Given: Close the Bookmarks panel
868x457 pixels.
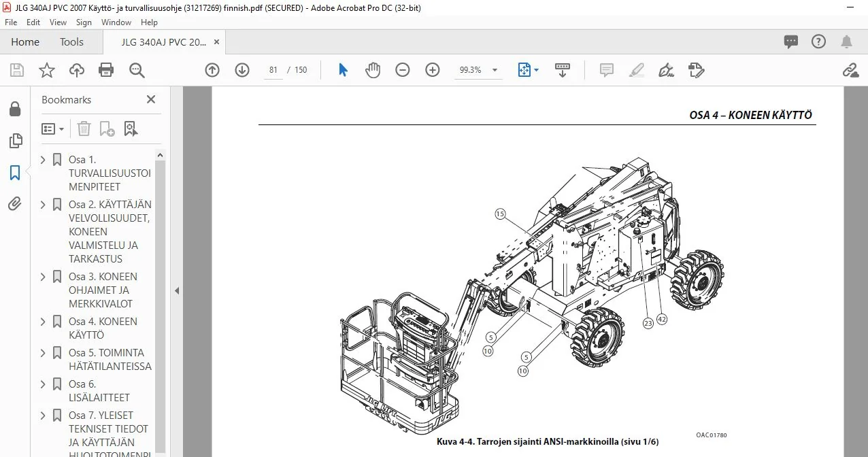Looking at the screenshot, I should [x=151, y=99].
